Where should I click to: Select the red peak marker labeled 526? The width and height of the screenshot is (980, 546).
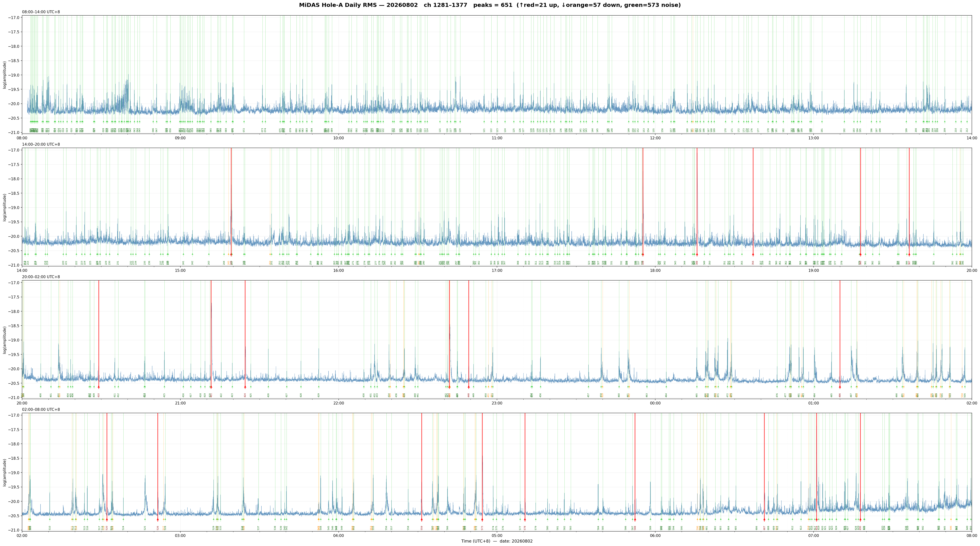point(158,519)
